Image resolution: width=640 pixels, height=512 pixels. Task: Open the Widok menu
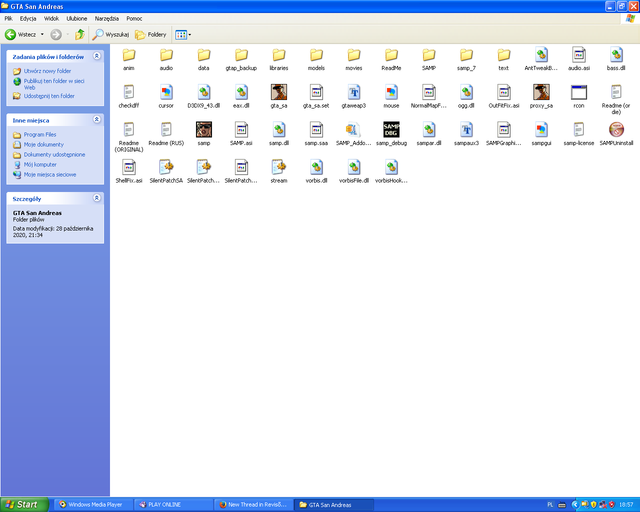[51, 19]
